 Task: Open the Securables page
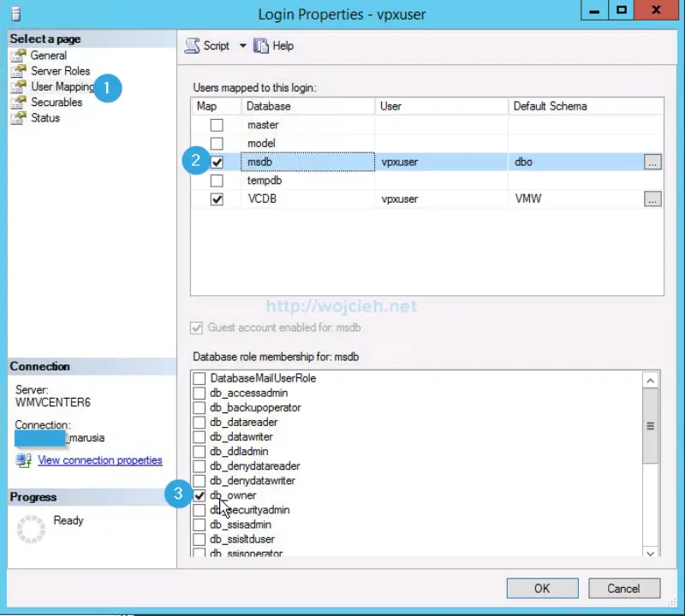tap(20, 102)
